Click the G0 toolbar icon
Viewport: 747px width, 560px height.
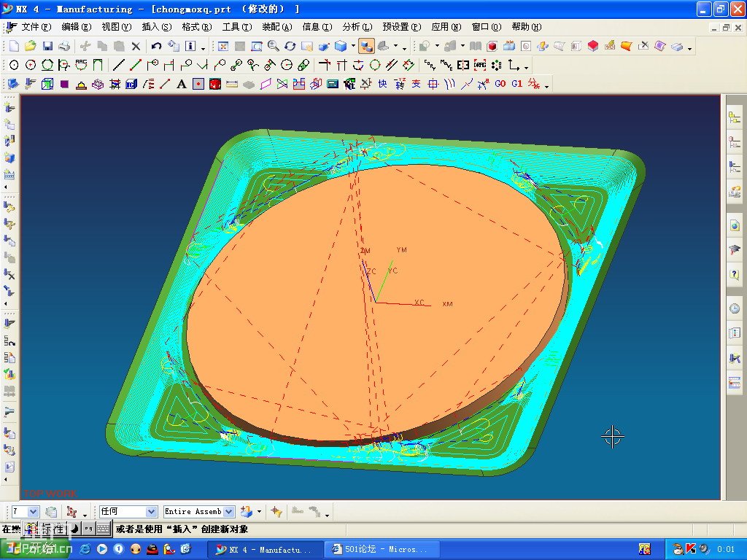pos(500,84)
